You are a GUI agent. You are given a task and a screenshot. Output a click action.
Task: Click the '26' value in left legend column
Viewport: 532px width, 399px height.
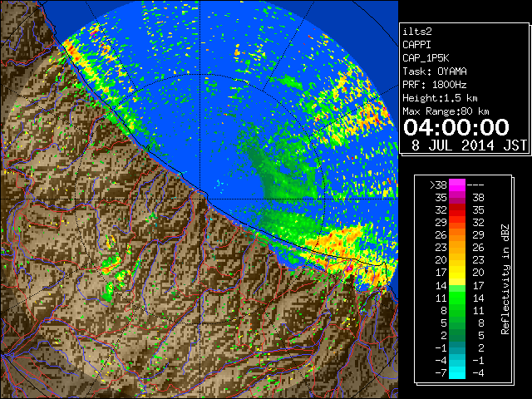coord(441,235)
